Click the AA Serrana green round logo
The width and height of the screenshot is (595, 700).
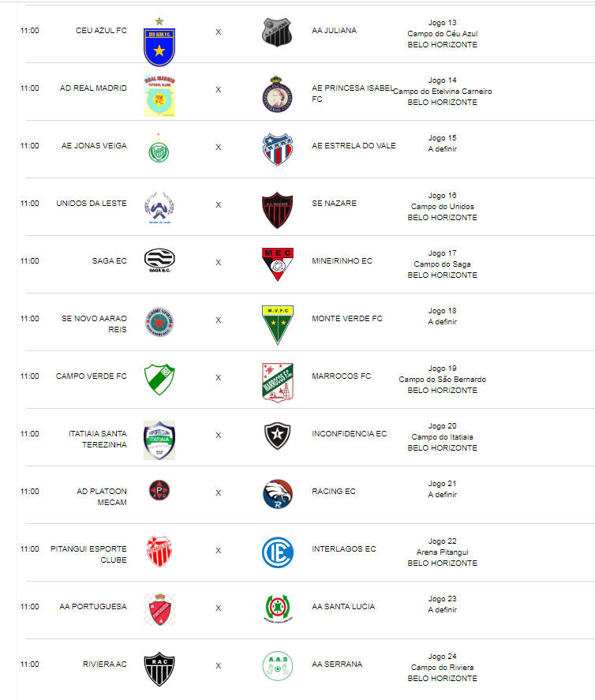[277, 666]
